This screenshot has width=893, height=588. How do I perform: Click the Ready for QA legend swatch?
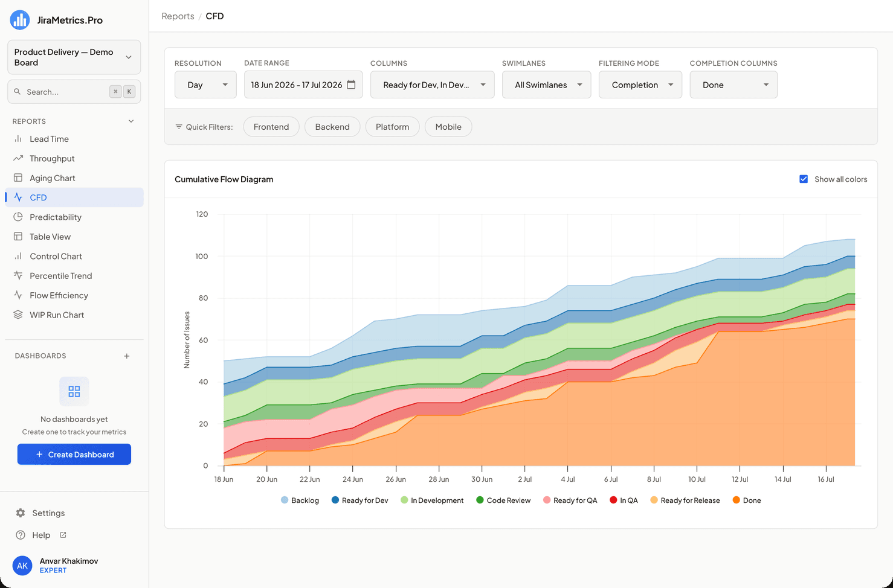[x=547, y=500]
